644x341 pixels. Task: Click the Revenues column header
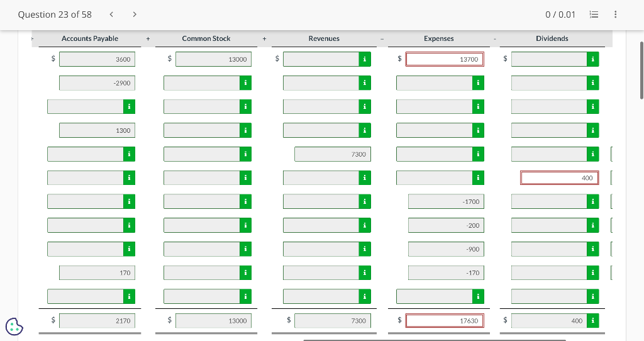coord(324,38)
